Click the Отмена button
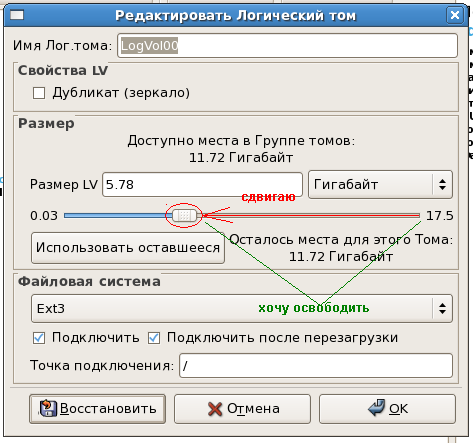Image resolution: width=473 pixels, height=443 pixels. pyautogui.click(x=242, y=409)
